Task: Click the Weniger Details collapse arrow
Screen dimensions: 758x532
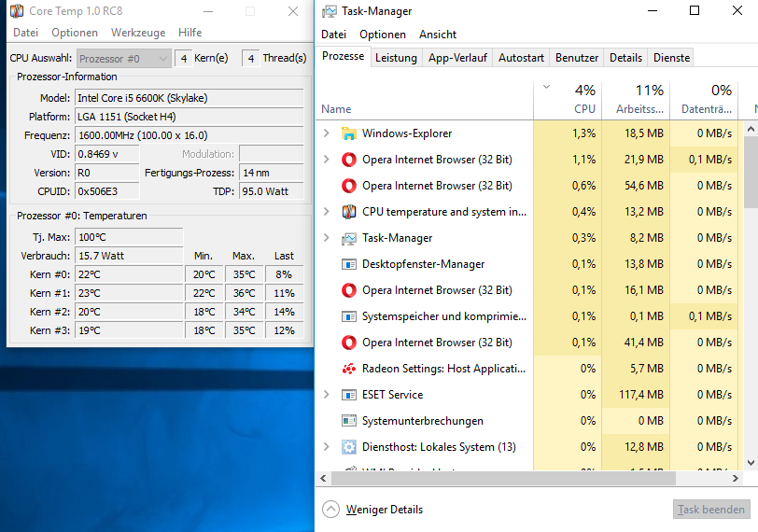Action: [x=330, y=510]
